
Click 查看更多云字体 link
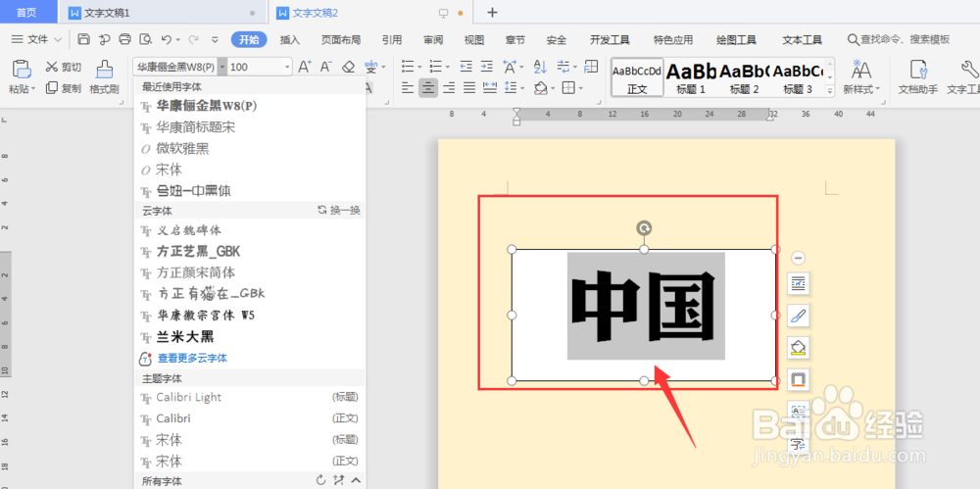pyautogui.click(x=192, y=359)
